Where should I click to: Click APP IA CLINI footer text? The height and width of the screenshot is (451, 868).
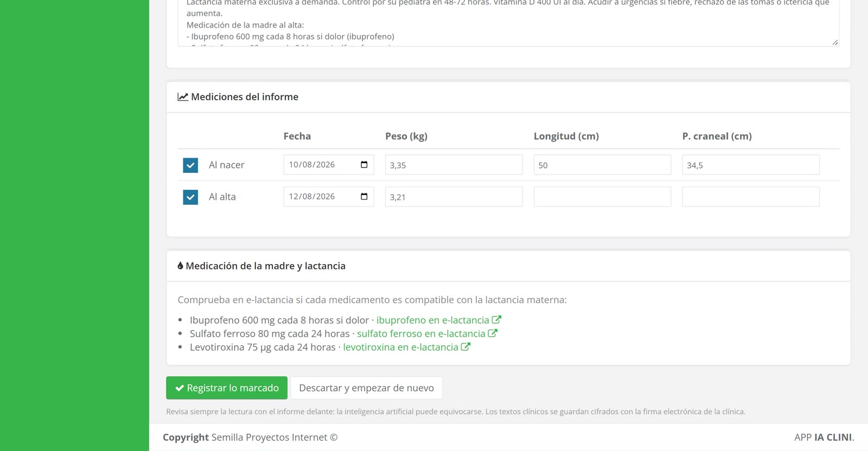824,437
